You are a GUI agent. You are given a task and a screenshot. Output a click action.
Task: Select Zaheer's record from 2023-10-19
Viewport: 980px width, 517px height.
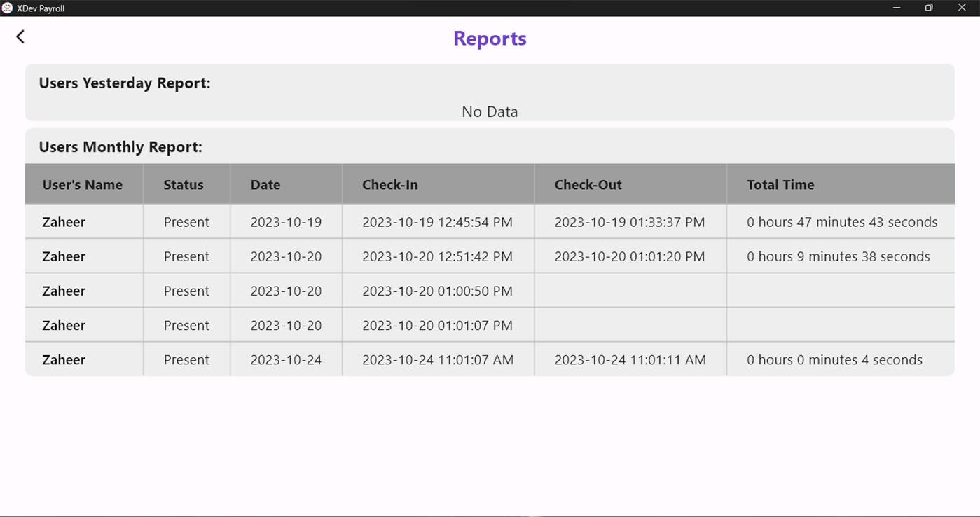pos(489,221)
